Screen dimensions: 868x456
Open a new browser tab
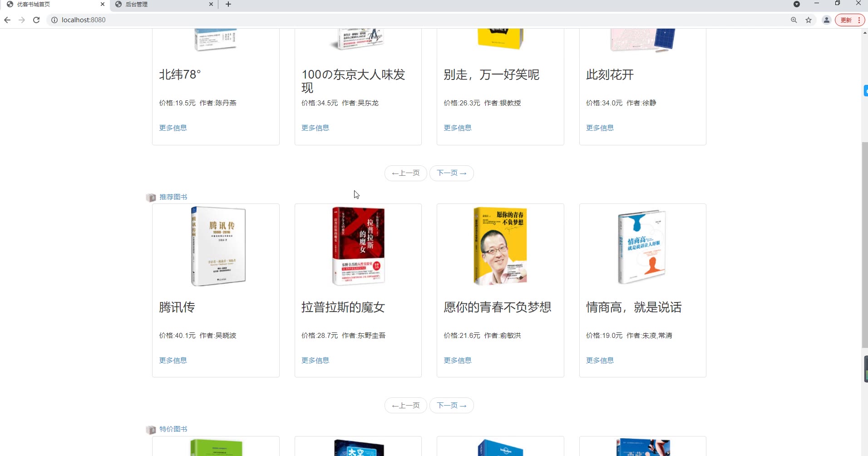(x=228, y=4)
